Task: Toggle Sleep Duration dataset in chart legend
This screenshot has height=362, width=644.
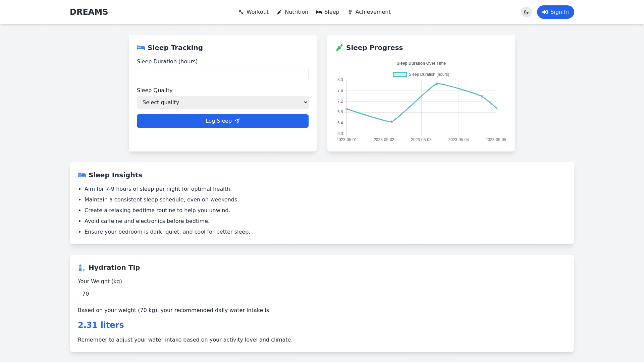Action: 421,74
